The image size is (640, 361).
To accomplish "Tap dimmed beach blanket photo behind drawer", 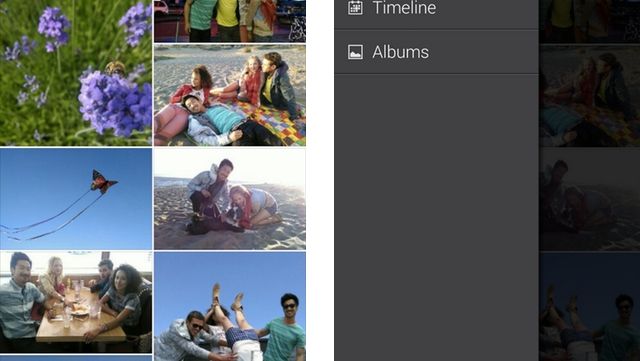I will [x=590, y=95].
